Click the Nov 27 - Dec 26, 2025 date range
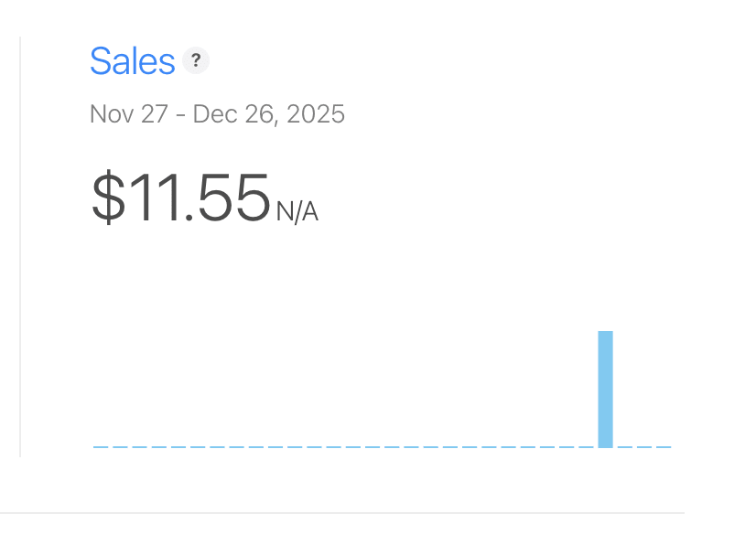Viewport: 756px width, 556px height. 217,114
